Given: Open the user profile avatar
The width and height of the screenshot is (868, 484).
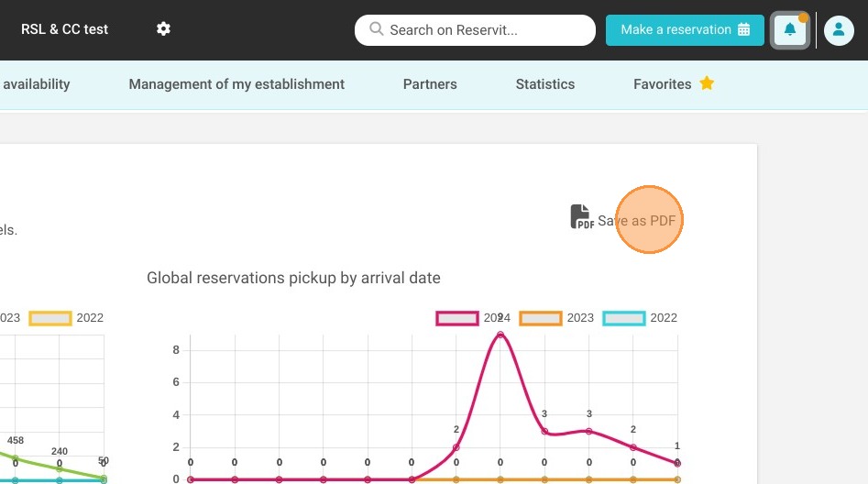Looking at the screenshot, I should pyautogui.click(x=839, y=30).
